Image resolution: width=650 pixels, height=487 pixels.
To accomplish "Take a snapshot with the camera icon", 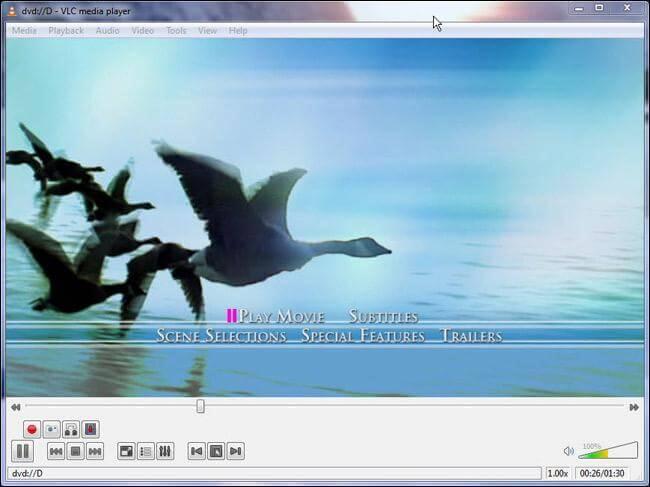I will [51, 429].
